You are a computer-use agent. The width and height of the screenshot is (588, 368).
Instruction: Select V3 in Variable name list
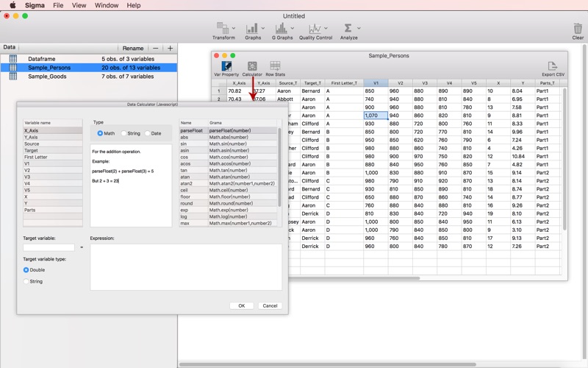pyautogui.click(x=53, y=177)
